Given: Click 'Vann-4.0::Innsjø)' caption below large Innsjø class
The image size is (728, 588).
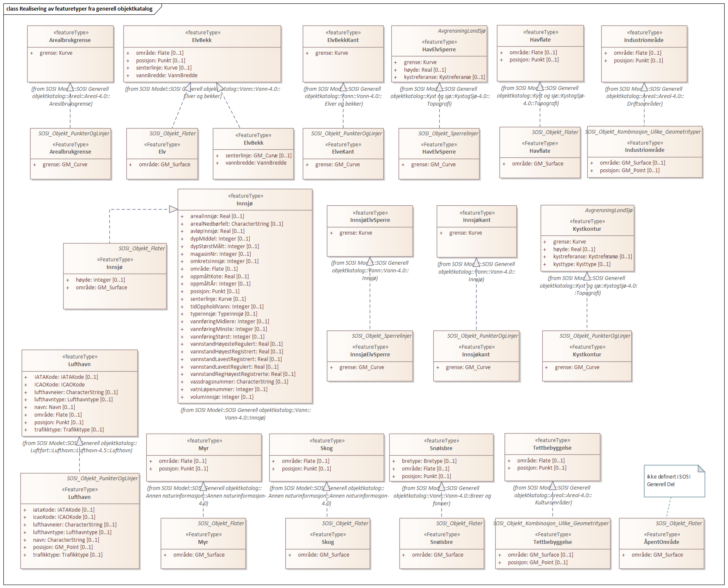Looking at the screenshot, I should tap(245, 417).
